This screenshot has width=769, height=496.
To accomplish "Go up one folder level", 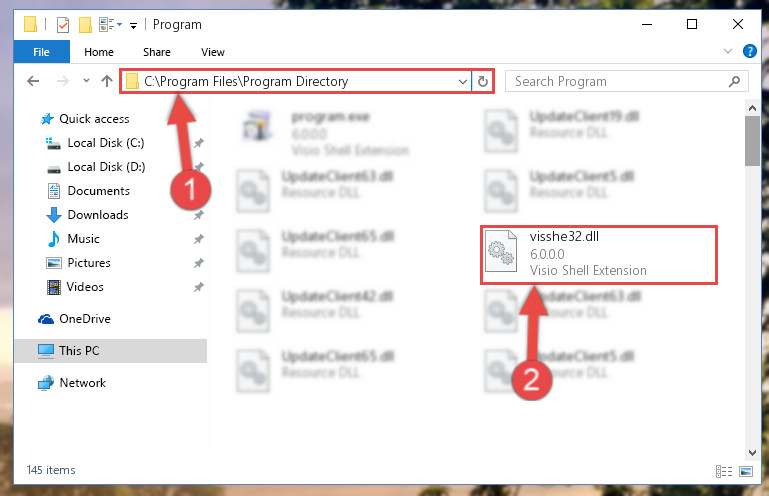I will click(107, 81).
